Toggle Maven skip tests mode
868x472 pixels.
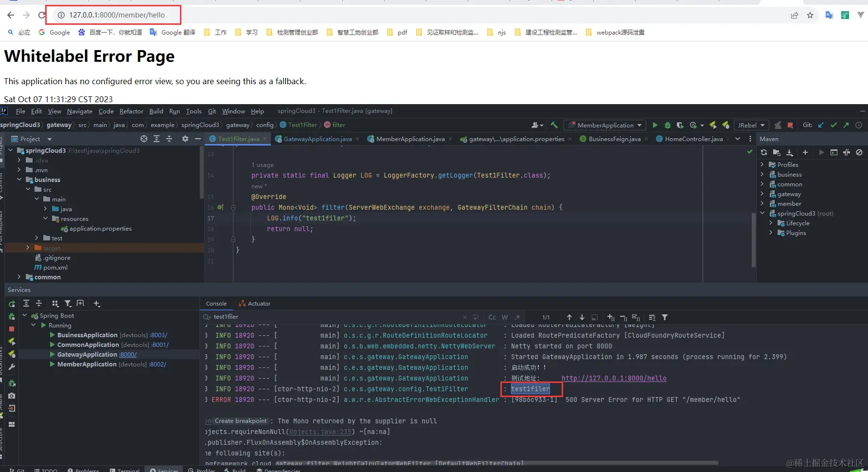click(859, 152)
